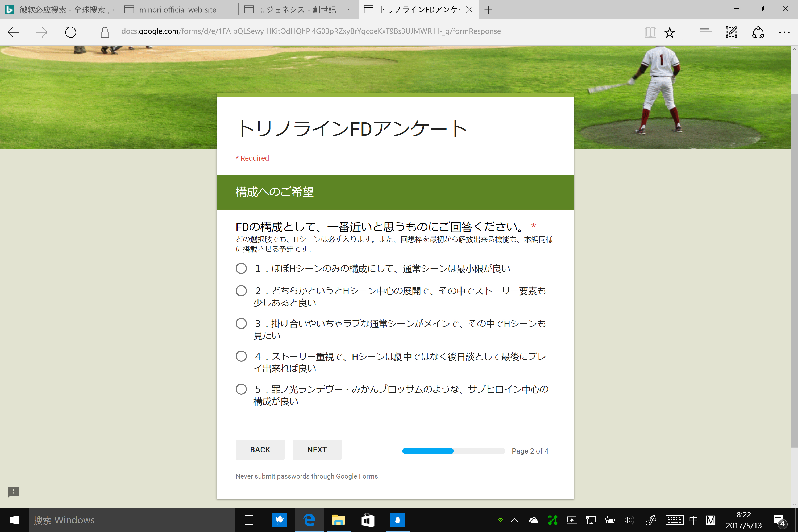Switch to the ジェネシス - 創世記 tab
Image resolution: width=798 pixels, height=532 pixels.
point(298,10)
